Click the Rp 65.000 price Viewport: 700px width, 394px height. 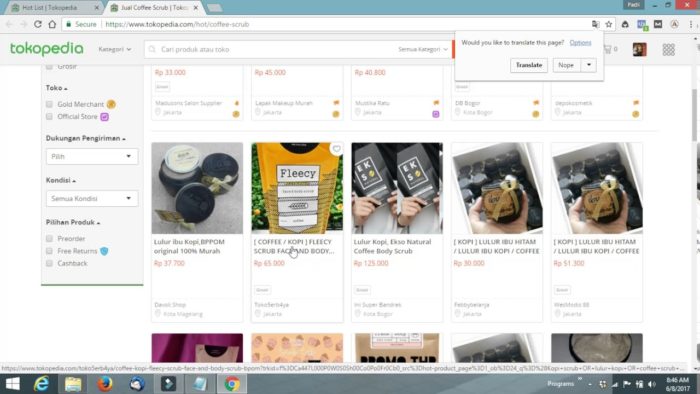pos(269,263)
